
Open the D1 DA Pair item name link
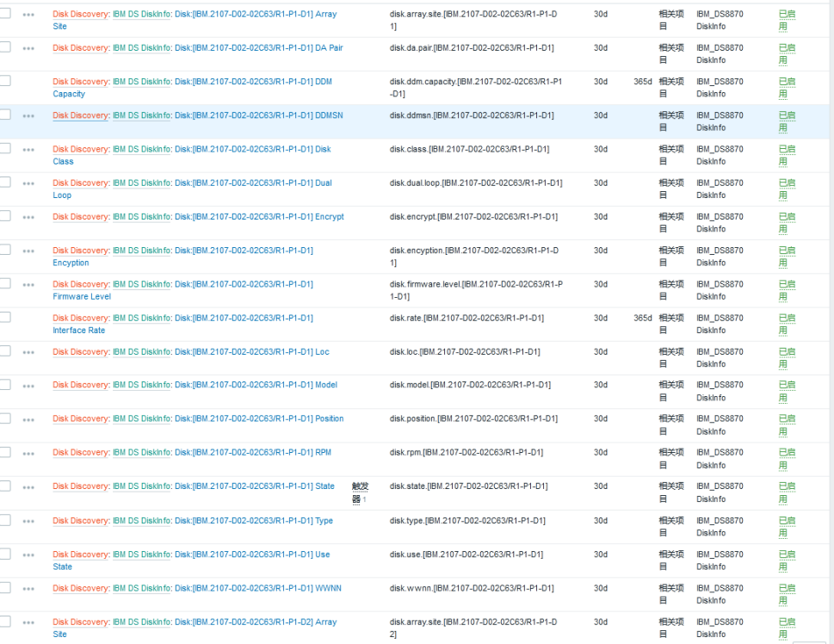tap(258, 48)
